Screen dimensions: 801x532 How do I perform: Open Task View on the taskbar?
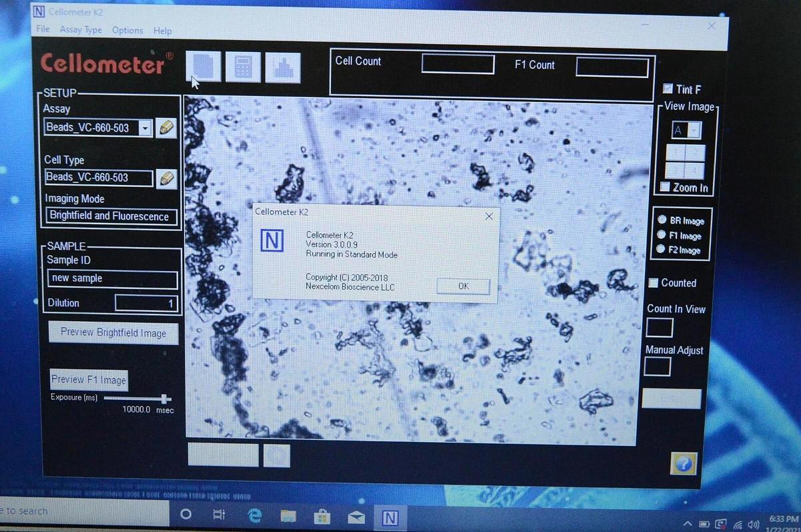click(x=219, y=515)
